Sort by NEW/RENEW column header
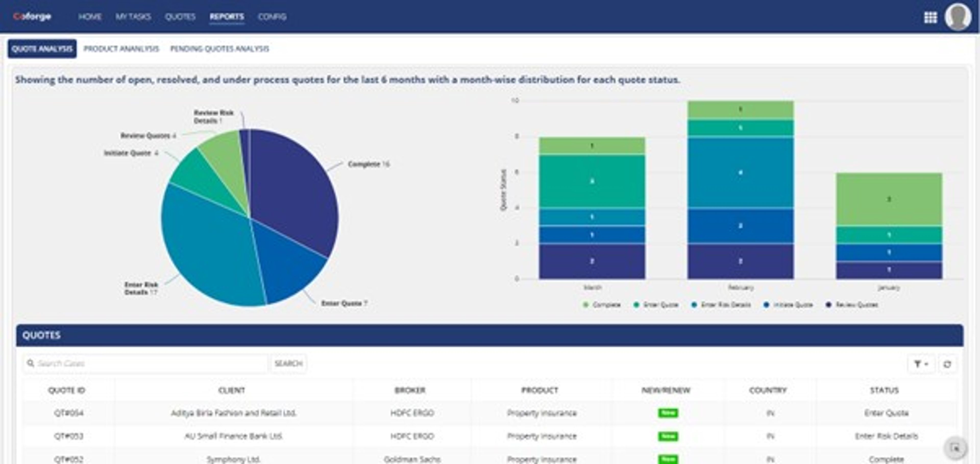Viewport: 980px width, 464px height. [x=666, y=390]
